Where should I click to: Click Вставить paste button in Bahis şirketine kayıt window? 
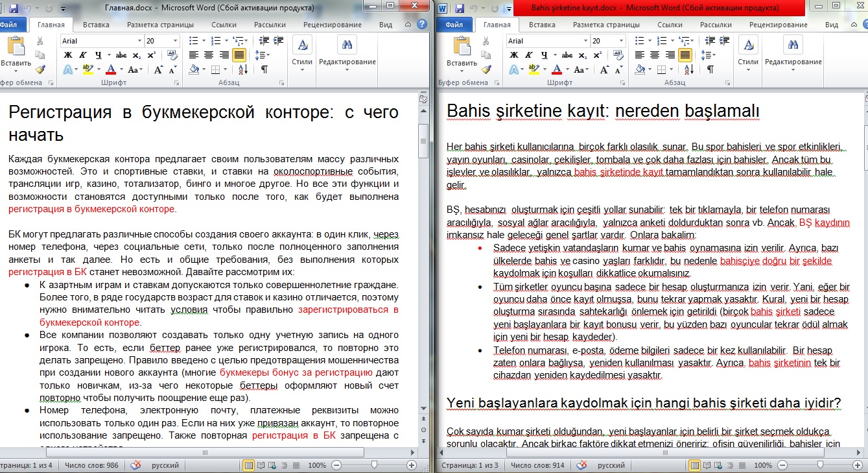462,53
